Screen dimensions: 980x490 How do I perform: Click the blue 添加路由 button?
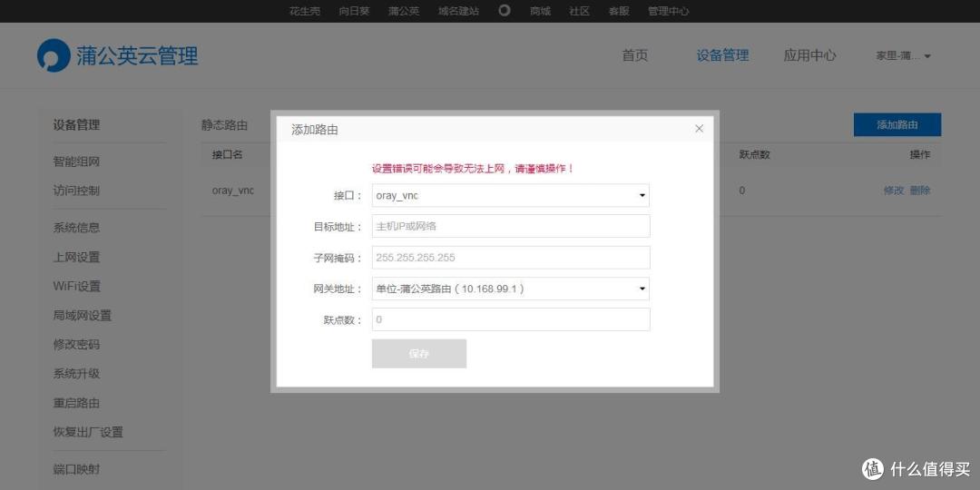(897, 124)
